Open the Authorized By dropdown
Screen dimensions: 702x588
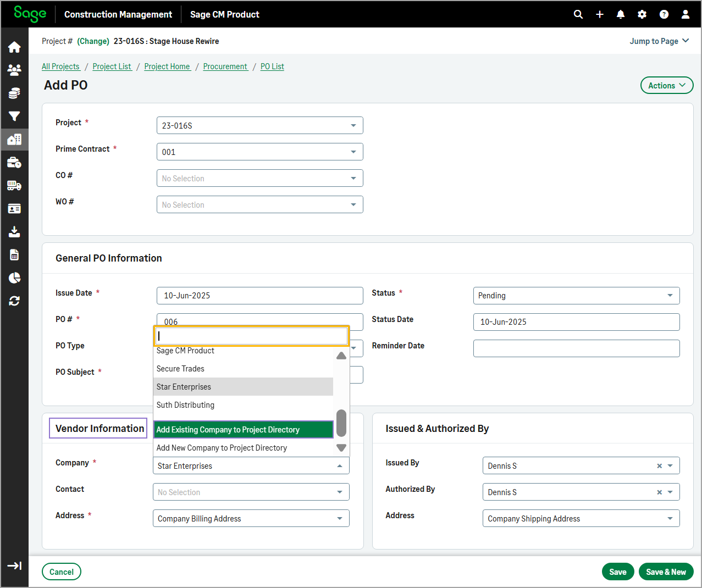pos(581,492)
